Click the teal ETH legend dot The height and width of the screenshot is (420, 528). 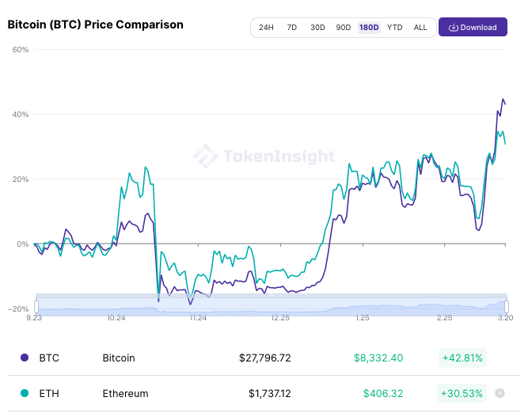pos(24,393)
